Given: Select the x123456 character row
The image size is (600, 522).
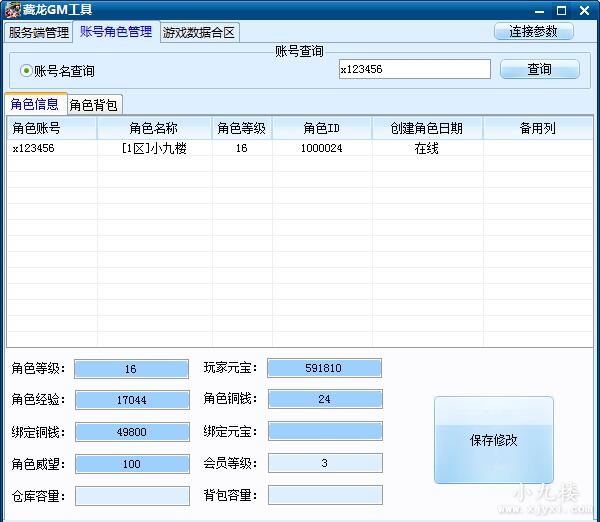Looking at the screenshot, I should click(150, 148).
